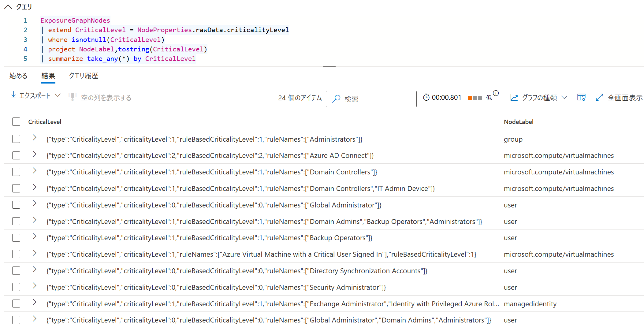This screenshot has height=328, width=644.
Task: Open the クエリ履歴 tab
Action: (84, 76)
